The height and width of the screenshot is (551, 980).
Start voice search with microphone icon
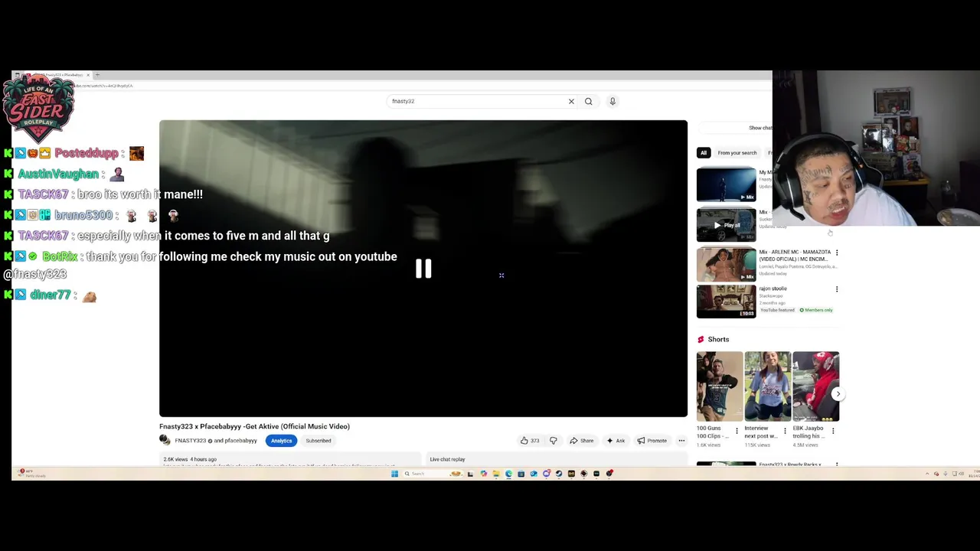[x=612, y=101]
